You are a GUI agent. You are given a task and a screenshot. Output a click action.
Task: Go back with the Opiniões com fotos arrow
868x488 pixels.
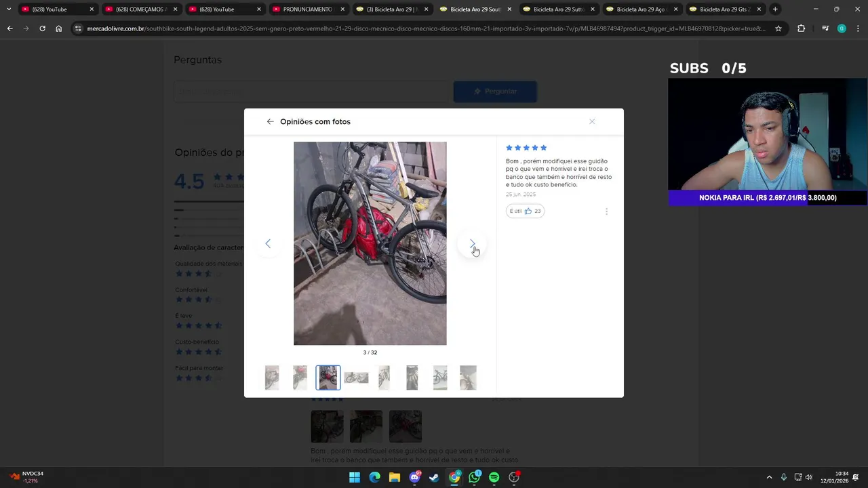coord(270,121)
